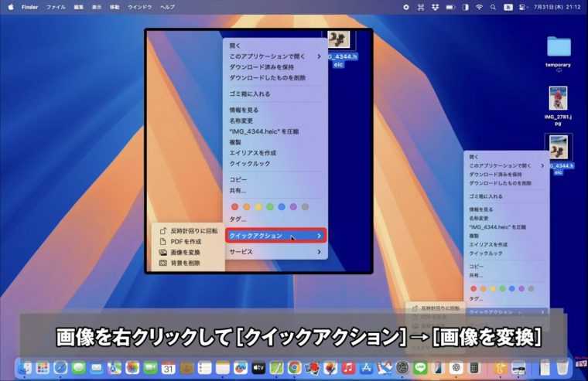Select IMG_4344.heic thumbnail on the right desktop edge
The height and width of the screenshot is (381, 588).
pos(559,148)
